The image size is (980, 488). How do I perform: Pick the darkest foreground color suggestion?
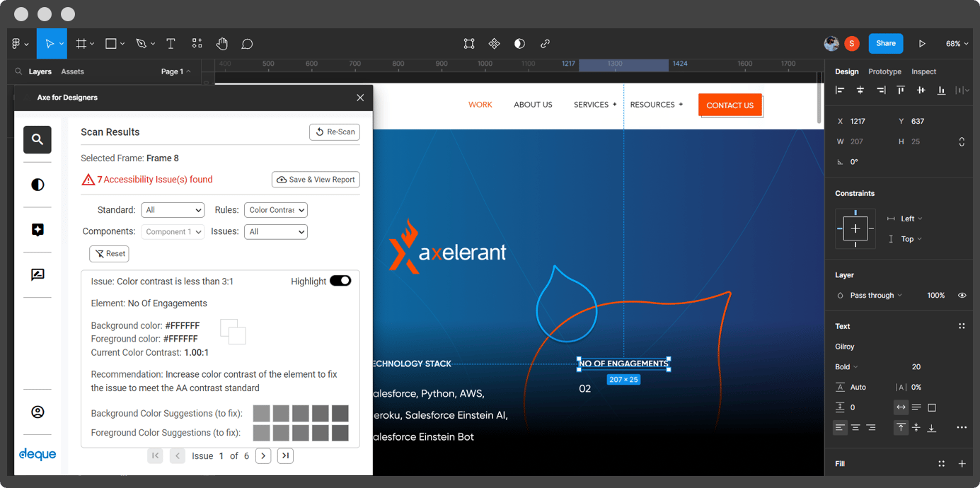point(340,432)
